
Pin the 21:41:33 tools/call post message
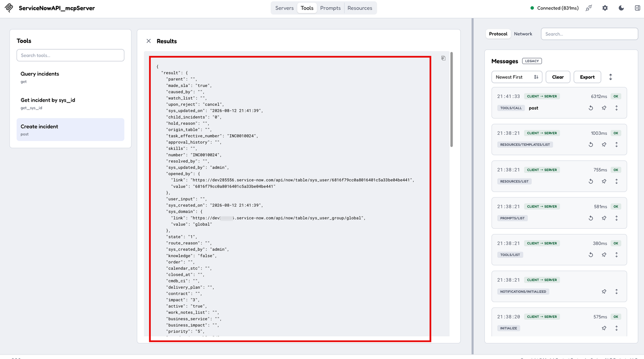pyautogui.click(x=604, y=108)
